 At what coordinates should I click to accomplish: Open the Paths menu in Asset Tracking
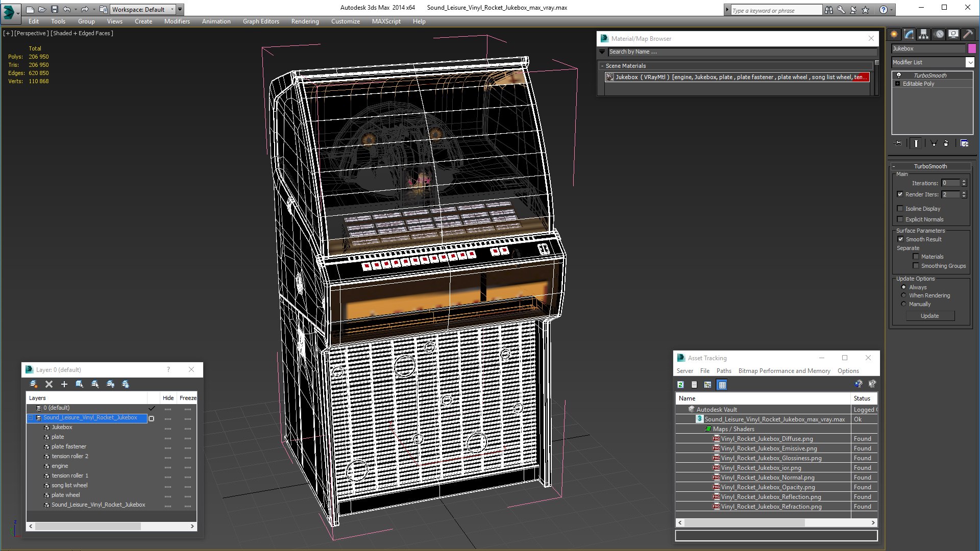pyautogui.click(x=723, y=371)
